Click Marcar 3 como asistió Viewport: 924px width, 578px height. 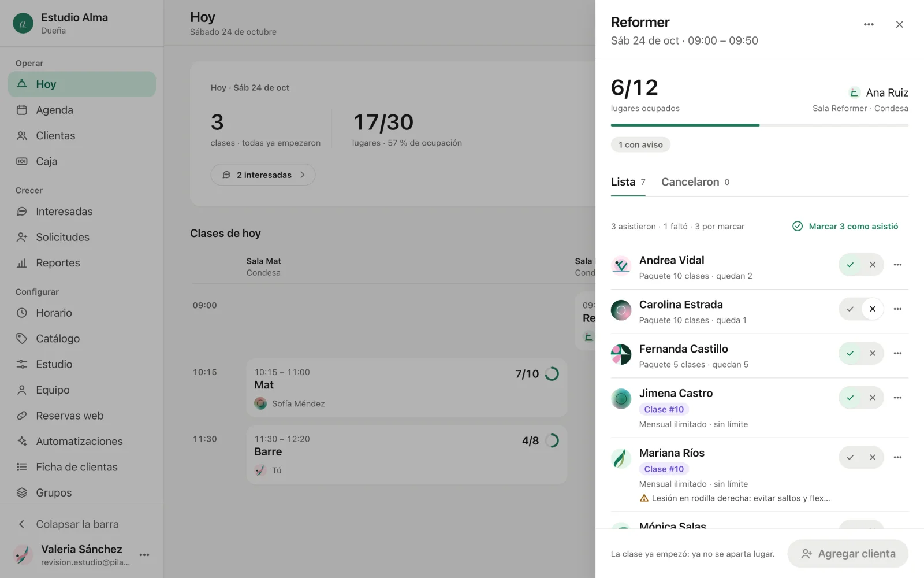point(845,227)
